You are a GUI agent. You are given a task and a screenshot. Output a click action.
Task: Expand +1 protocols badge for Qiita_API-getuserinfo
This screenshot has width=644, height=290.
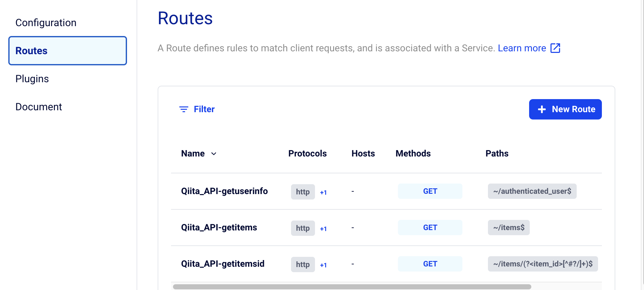(x=323, y=192)
